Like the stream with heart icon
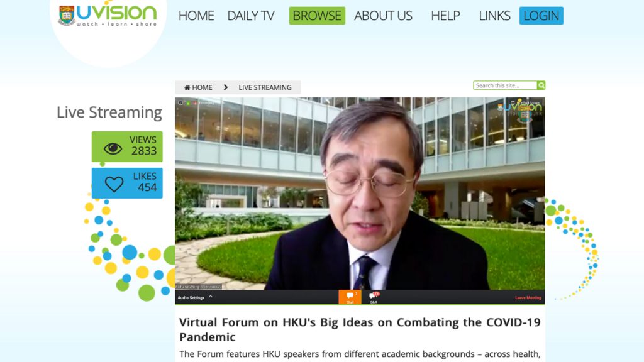Viewport: 644px width, 362px height. click(114, 184)
